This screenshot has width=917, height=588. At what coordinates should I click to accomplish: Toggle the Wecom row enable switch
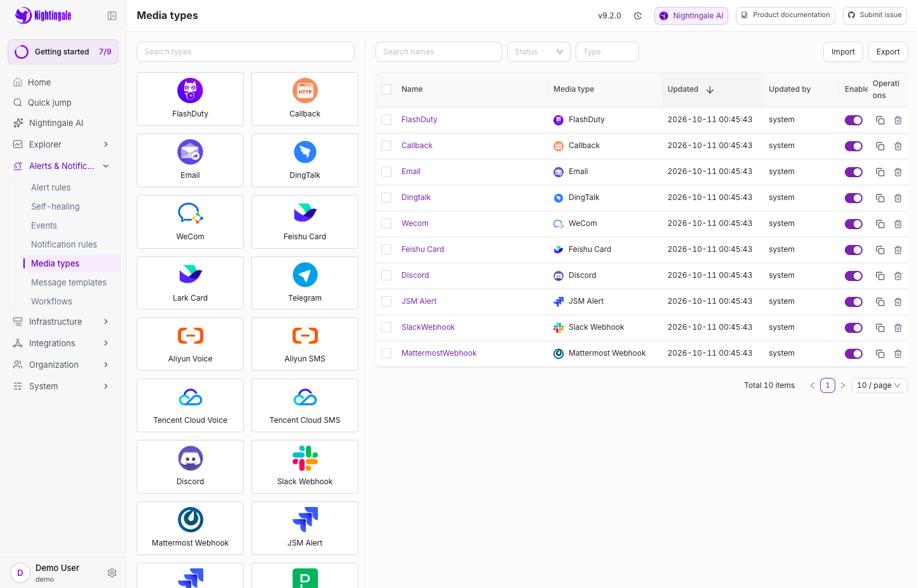(x=854, y=224)
